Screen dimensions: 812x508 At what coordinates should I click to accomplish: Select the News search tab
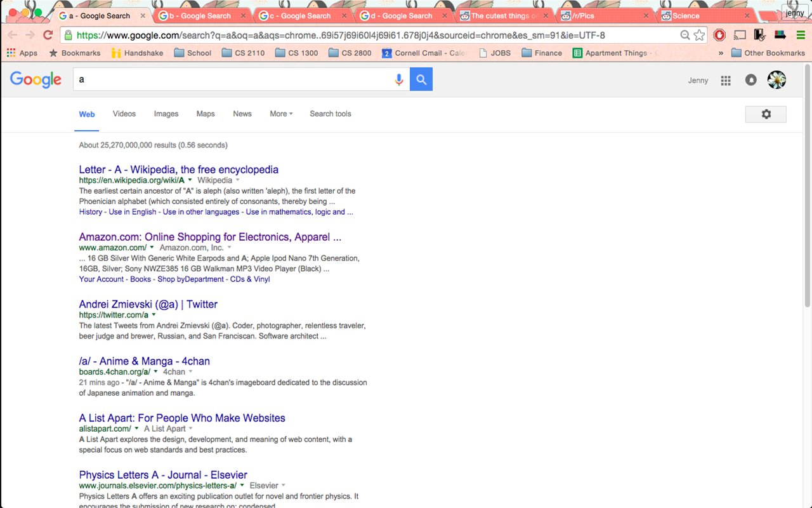tap(242, 114)
